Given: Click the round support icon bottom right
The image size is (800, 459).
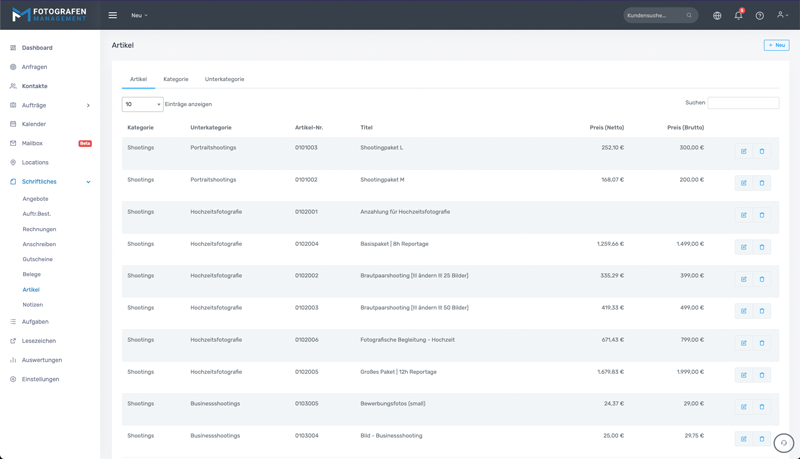Looking at the screenshot, I should 783,443.
